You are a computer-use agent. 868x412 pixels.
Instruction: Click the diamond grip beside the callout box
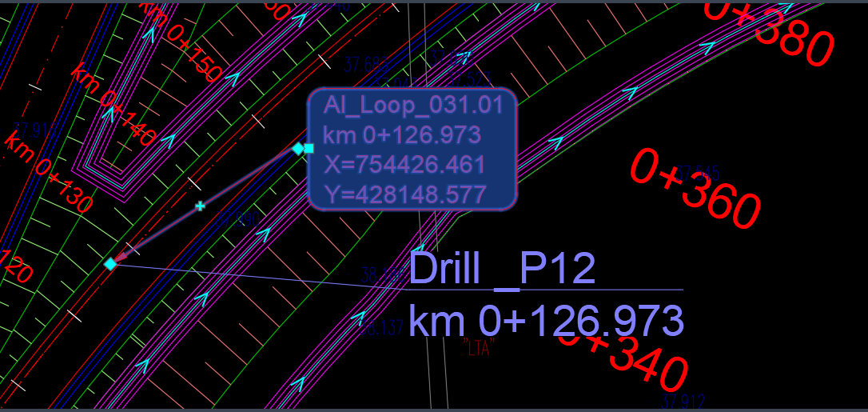click(x=298, y=149)
